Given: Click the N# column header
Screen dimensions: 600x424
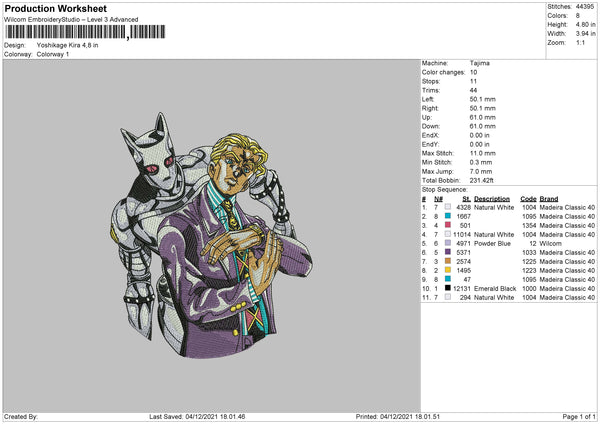Looking at the screenshot, I should point(438,199).
